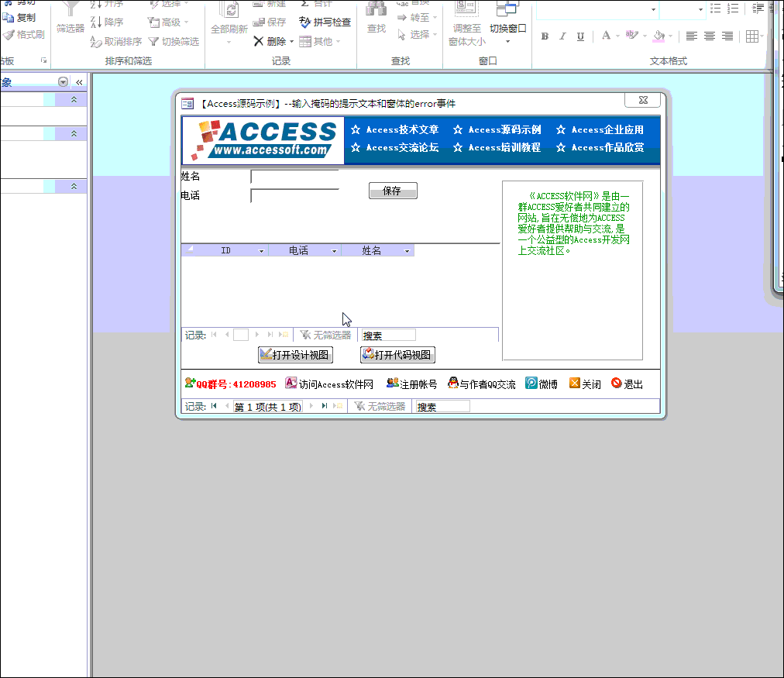This screenshot has height=678, width=784.
Task: Open the 姓名 column header dropdown
Action: [x=407, y=251]
